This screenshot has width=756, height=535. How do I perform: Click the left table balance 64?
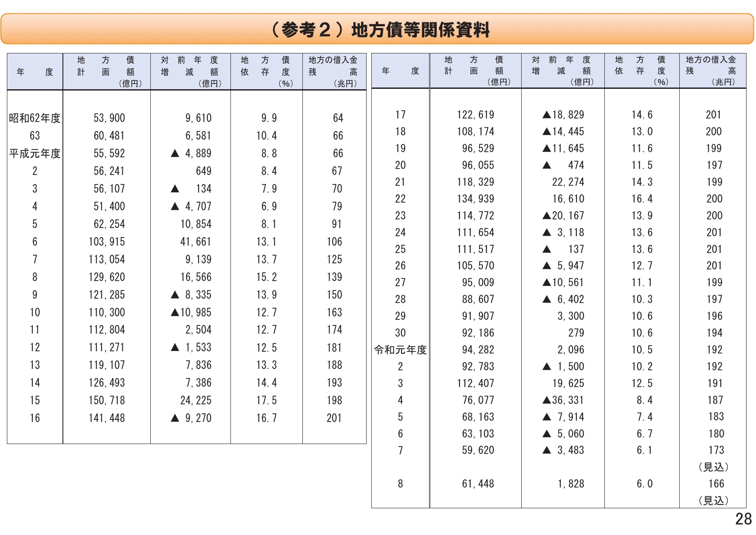[x=338, y=118]
